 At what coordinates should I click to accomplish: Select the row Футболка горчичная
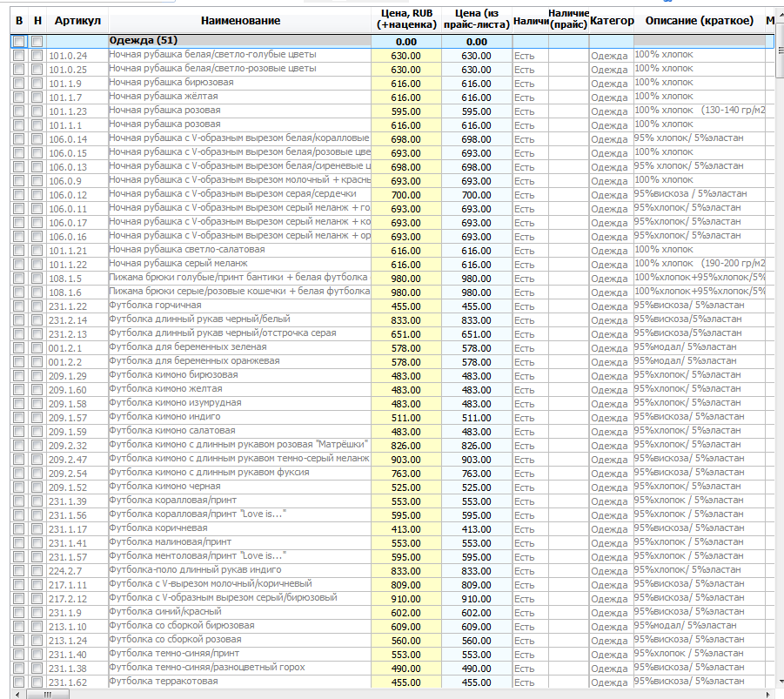pos(392,306)
